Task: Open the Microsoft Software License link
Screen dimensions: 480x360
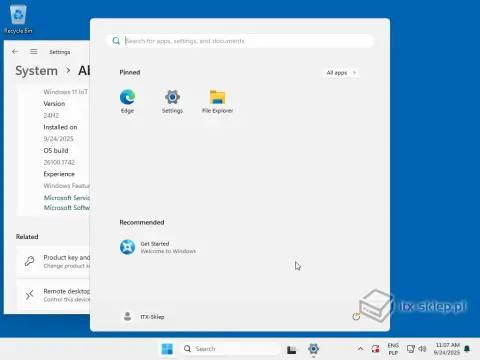Action: (x=67, y=208)
